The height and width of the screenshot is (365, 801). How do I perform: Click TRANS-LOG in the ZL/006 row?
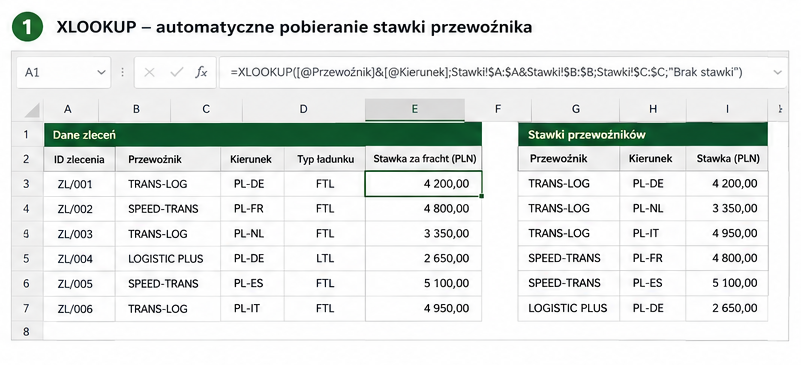point(168,309)
